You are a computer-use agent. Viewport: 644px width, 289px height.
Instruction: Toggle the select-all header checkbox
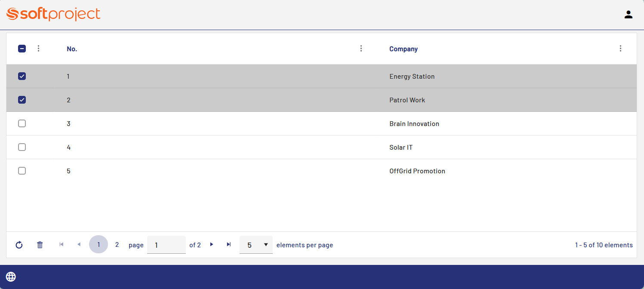coord(22,49)
